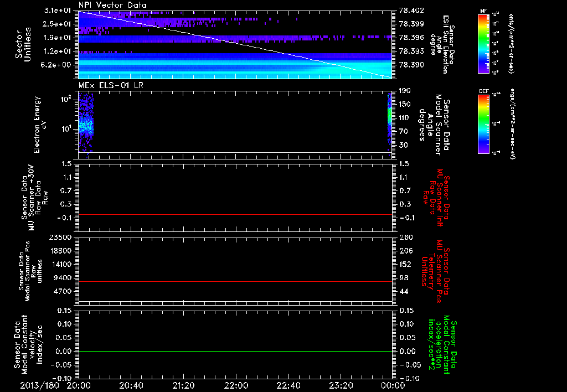Click the '4700' scanner position tick label
This screenshot has height=392, width=567.
tap(63, 291)
